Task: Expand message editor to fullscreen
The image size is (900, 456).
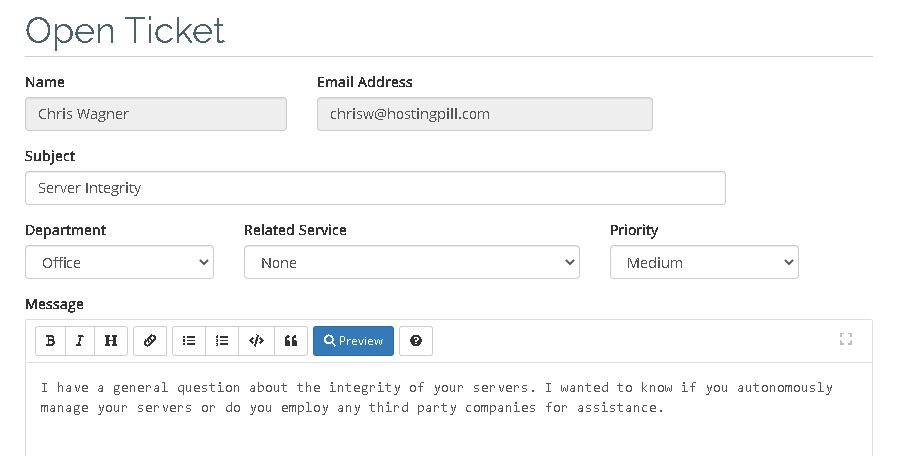Action: (845, 339)
